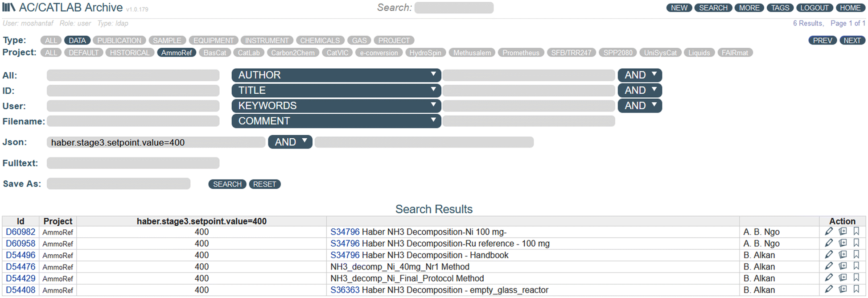
Task: Edit entry D54496 with pencil icon
Action: 829,254
